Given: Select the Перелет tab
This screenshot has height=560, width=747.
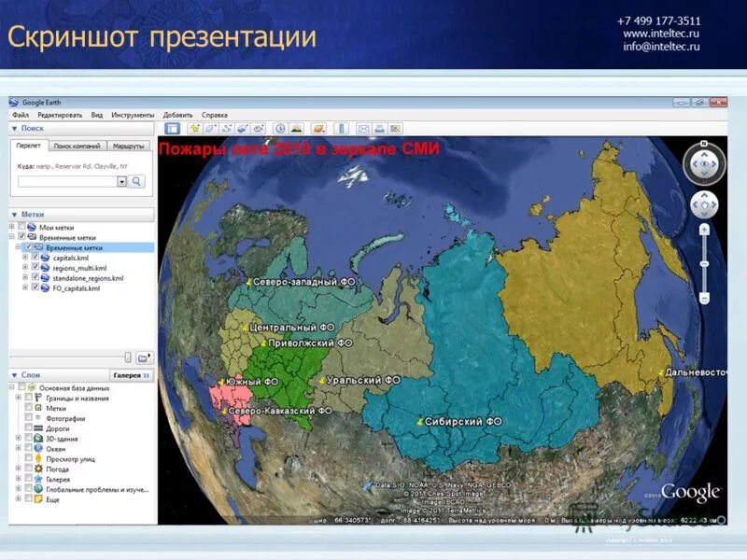Looking at the screenshot, I should [29, 146].
